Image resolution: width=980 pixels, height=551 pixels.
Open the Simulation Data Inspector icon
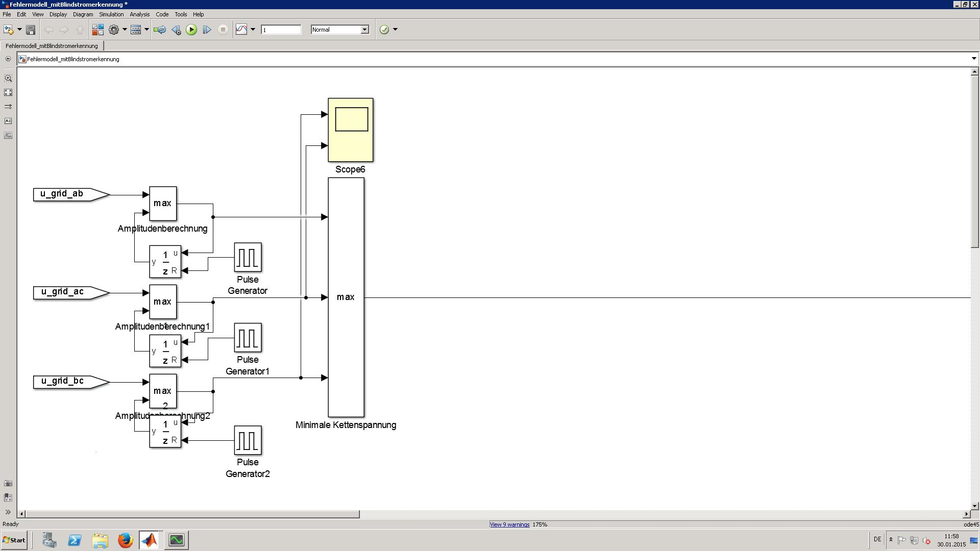241,30
